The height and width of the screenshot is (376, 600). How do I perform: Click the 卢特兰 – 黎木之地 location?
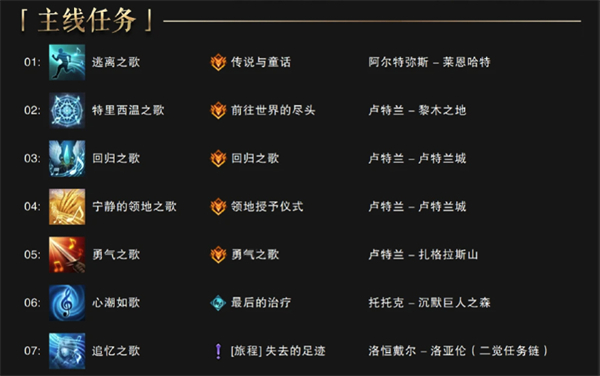click(x=417, y=110)
